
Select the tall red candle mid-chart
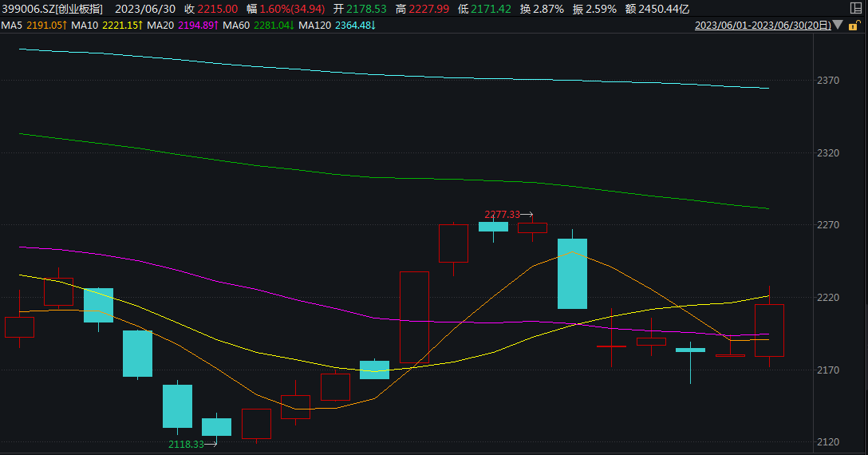pos(415,318)
